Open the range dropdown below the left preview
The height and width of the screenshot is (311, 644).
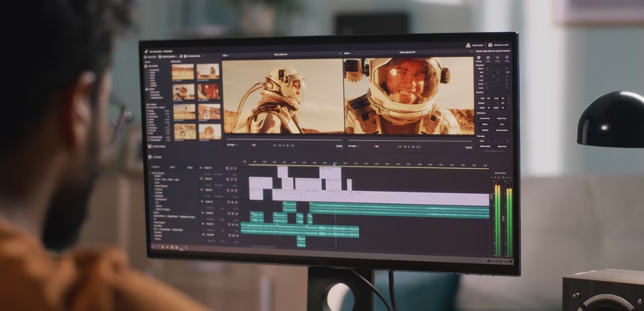232,145
